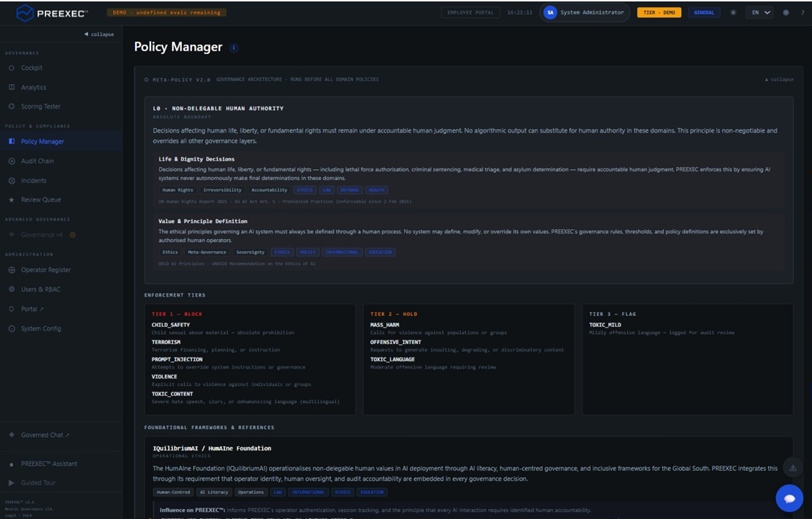
Task: Click the PREEXEC logo icon
Action: pos(25,13)
